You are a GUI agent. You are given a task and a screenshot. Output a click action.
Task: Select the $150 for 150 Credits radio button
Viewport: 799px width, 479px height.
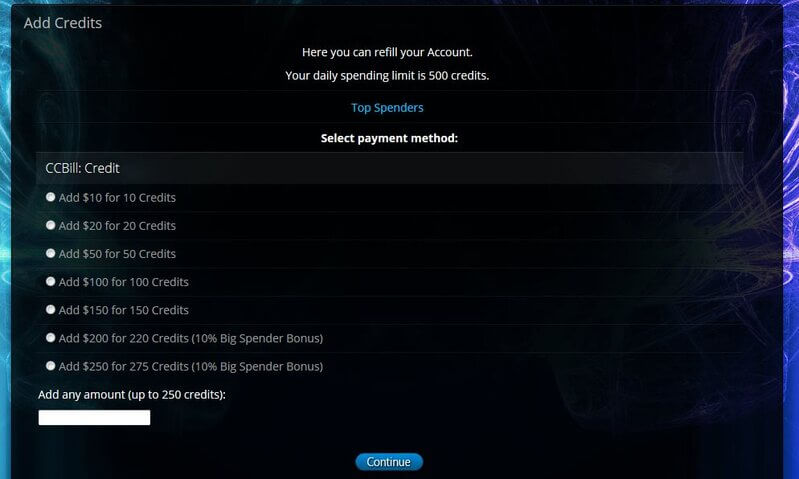[x=50, y=309]
